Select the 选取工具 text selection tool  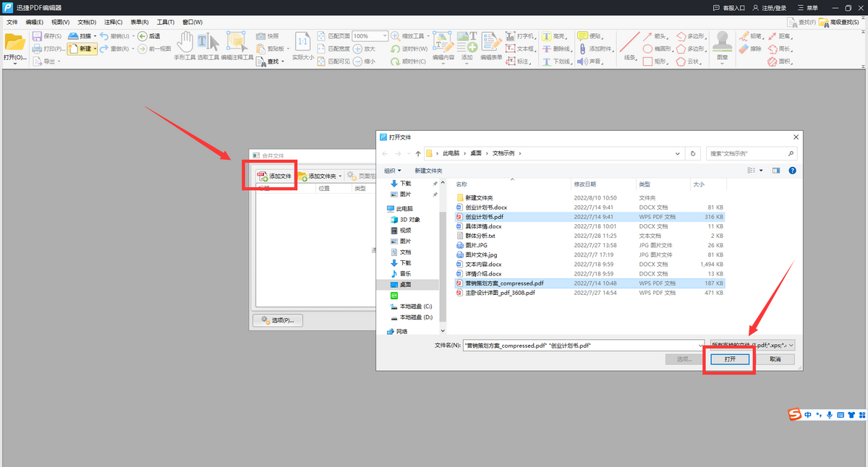(x=208, y=46)
